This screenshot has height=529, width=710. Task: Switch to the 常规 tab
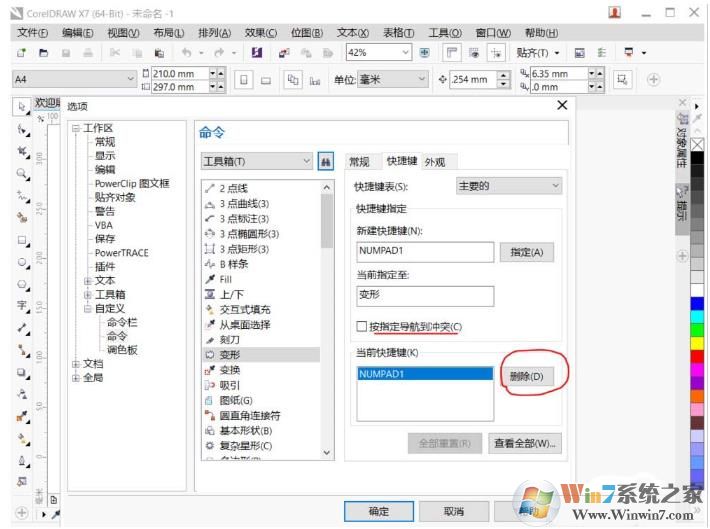click(x=359, y=162)
